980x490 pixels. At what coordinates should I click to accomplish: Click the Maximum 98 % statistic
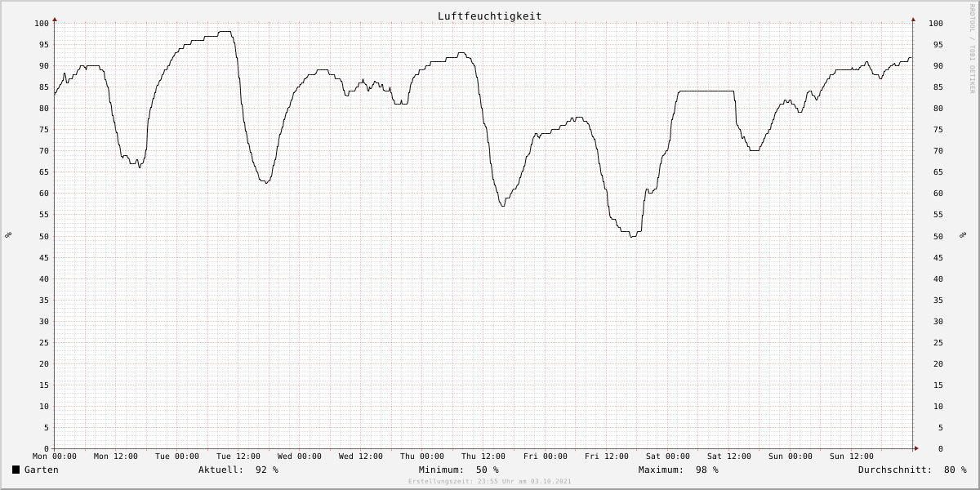coord(679,470)
